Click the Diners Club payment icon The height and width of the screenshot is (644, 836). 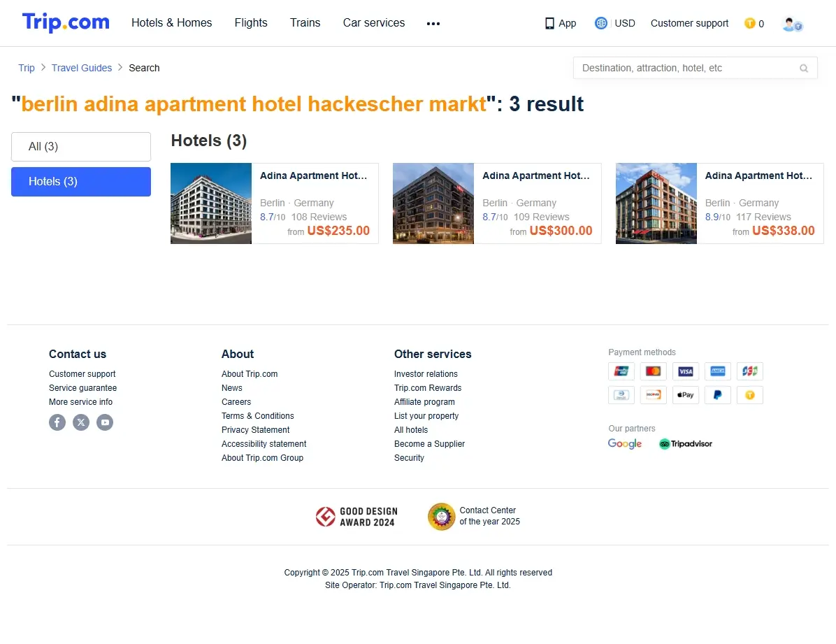pos(621,395)
